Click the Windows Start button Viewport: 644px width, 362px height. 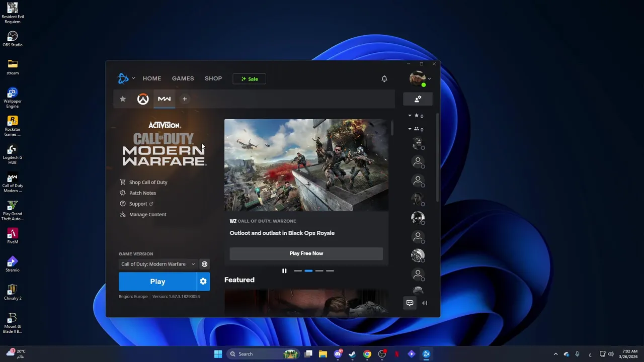point(218,354)
